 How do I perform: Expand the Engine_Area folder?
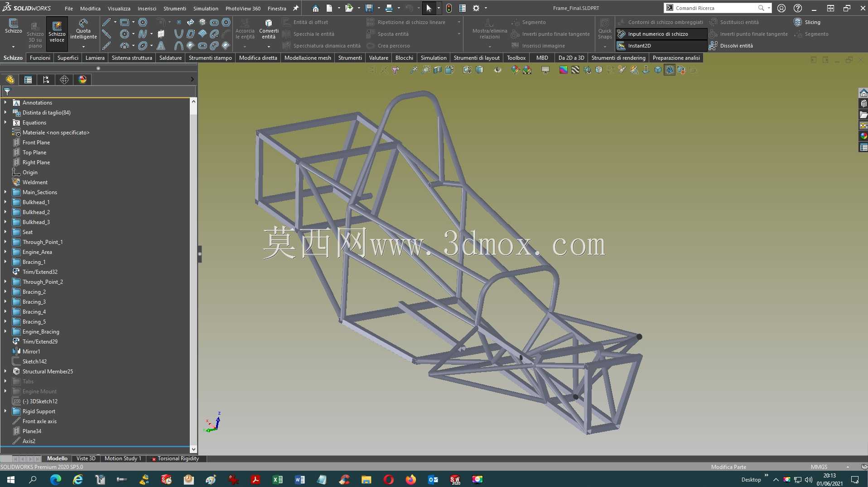(5, 252)
